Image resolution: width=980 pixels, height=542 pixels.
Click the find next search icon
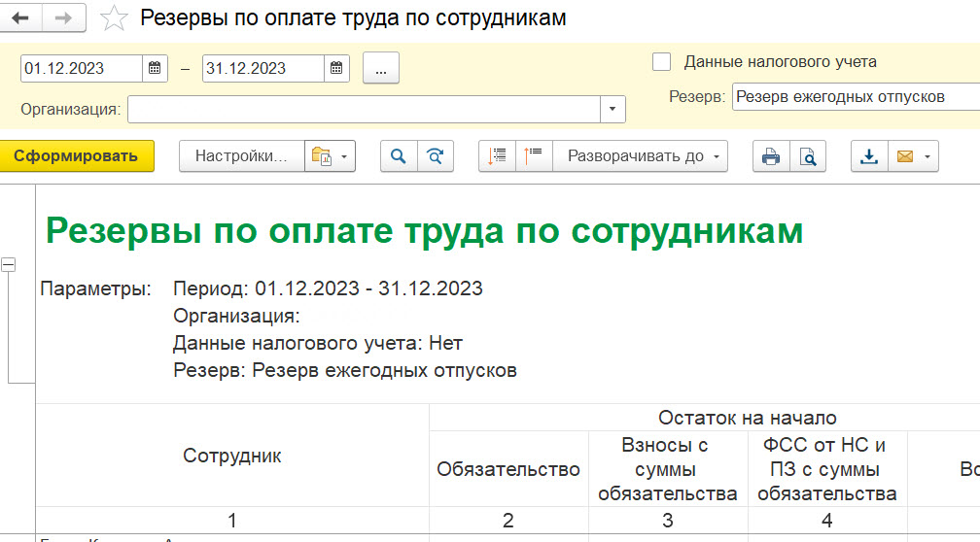pos(436,155)
